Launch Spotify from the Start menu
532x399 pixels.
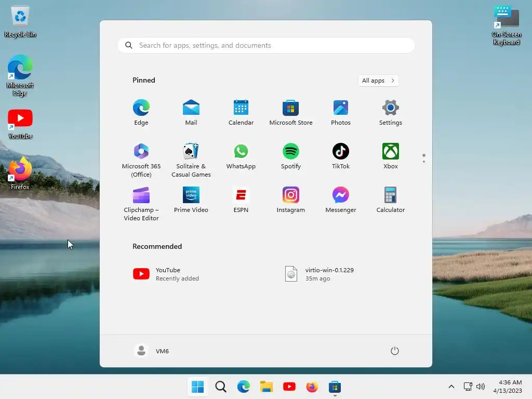click(291, 156)
